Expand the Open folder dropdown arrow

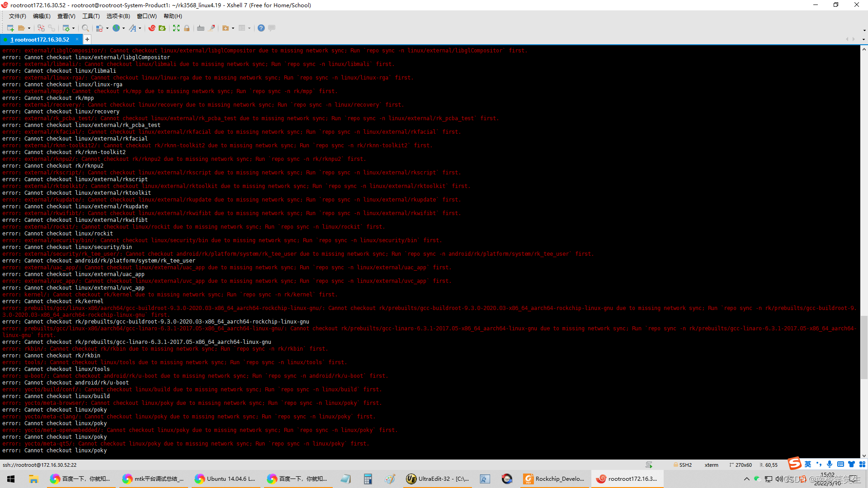point(29,28)
